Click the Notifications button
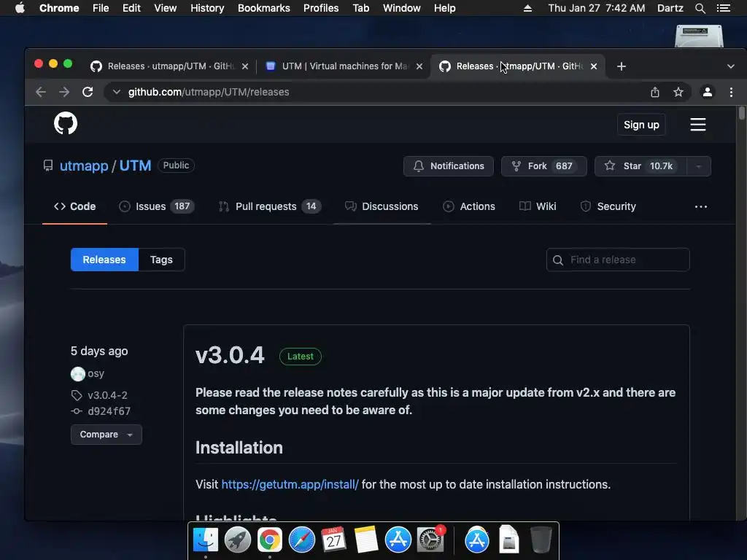The image size is (747, 560). pos(449,166)
